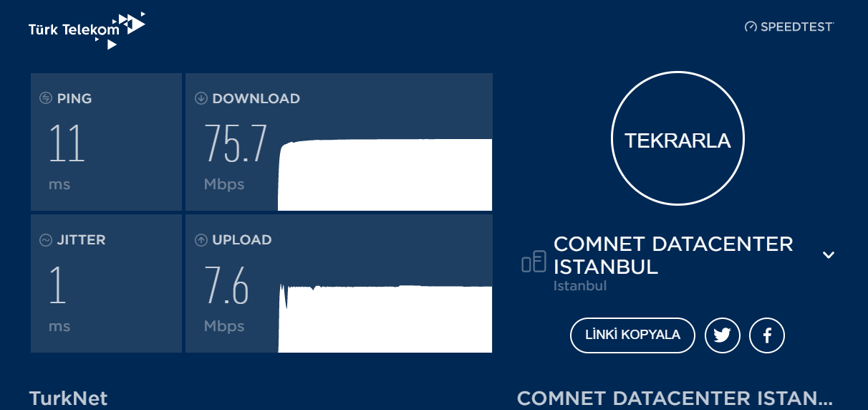The image size is (868, 410).
Task: Click the upload arrow icon
Action: pos(201,240)
